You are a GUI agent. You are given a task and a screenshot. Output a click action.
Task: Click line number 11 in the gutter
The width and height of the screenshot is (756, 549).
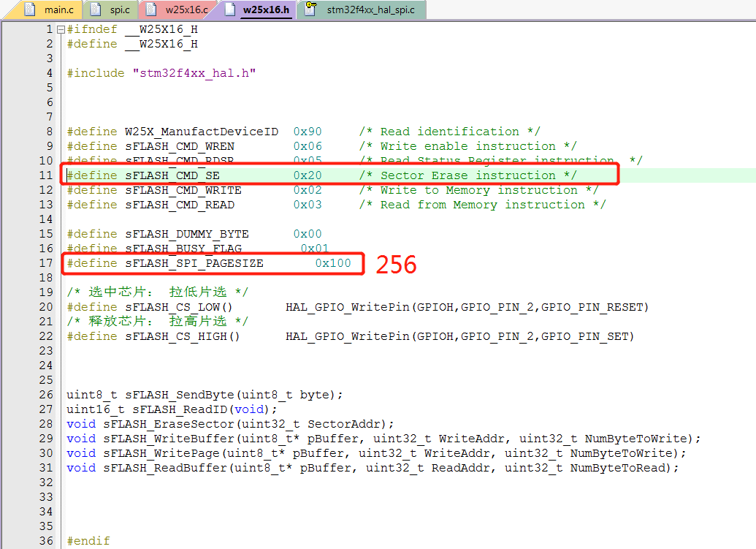click(x=46, y=175)
